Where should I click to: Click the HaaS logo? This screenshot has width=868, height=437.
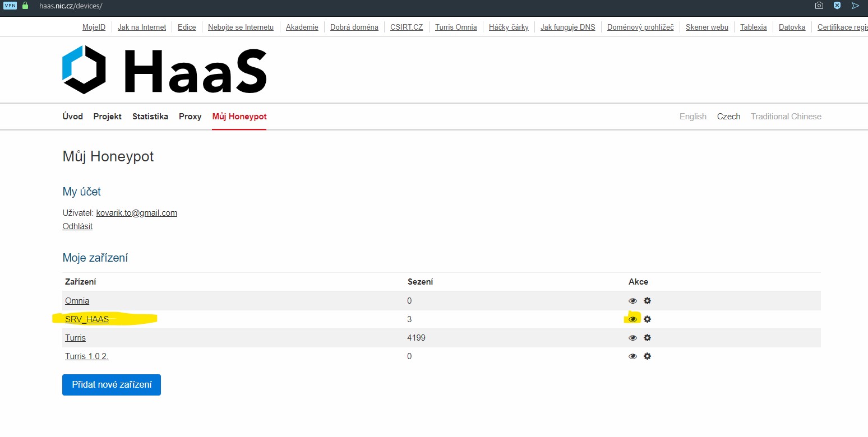pos(164,71)
